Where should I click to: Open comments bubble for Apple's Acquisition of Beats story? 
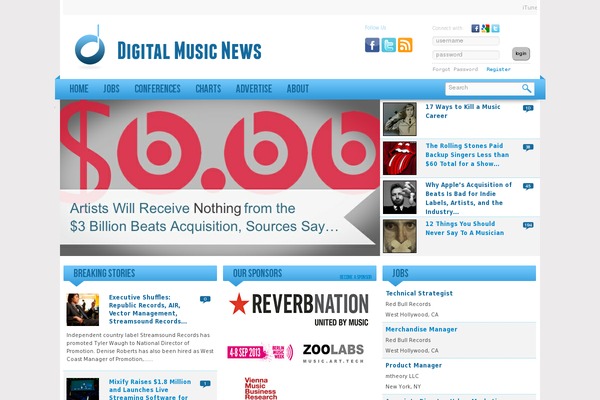tap(528, 186)
